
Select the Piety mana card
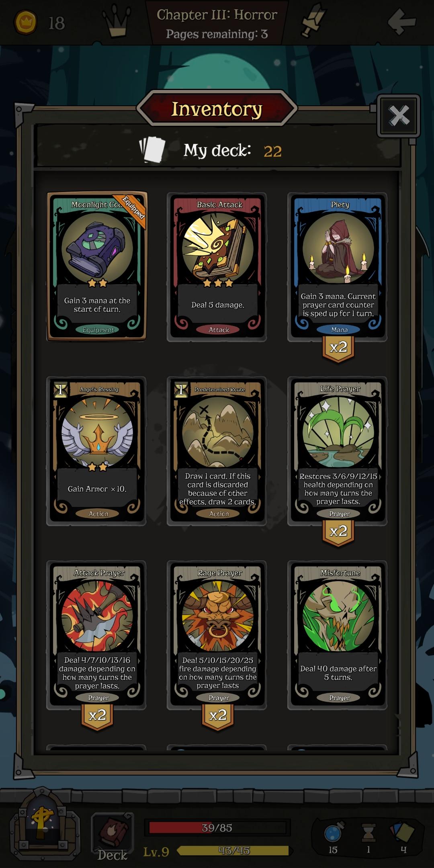338,267
